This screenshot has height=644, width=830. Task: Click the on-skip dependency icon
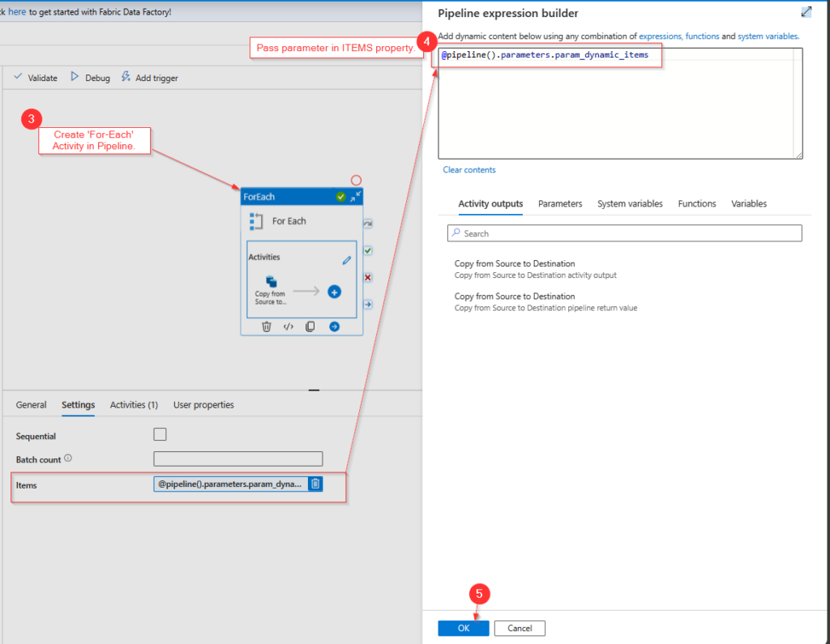(x=368, y=224)
